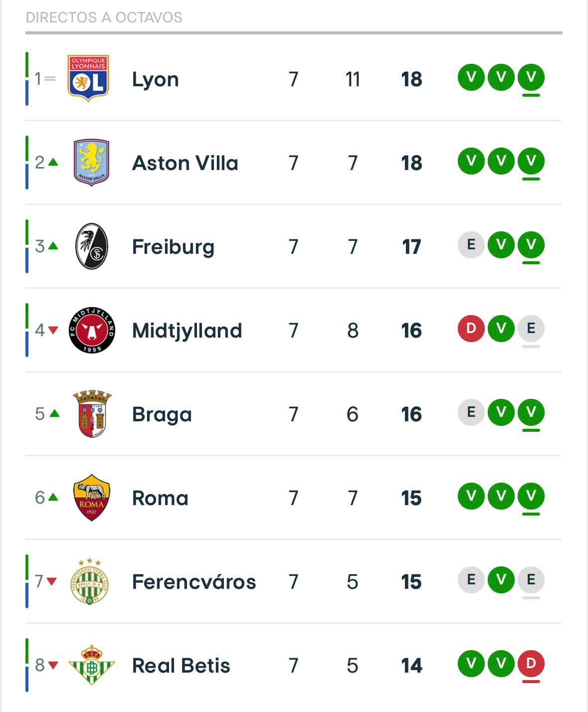
Task: Click the Roma wolf crest
Action: [93, 497]
